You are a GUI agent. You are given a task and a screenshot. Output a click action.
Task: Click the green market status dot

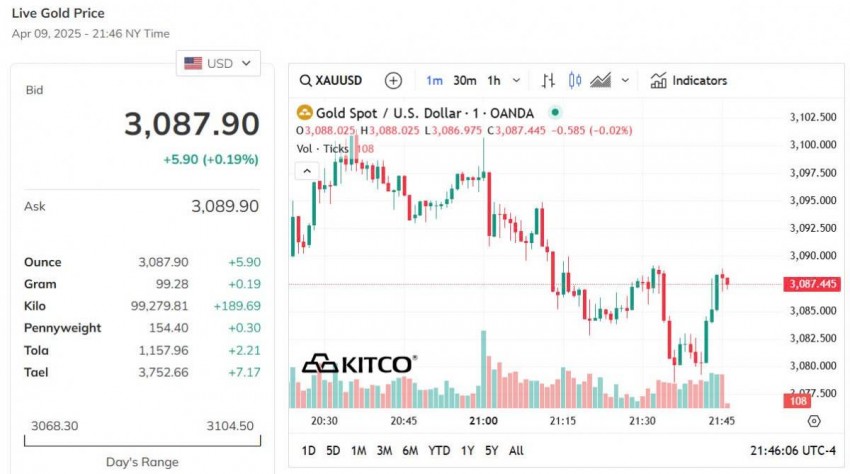[x=556, y=113]
